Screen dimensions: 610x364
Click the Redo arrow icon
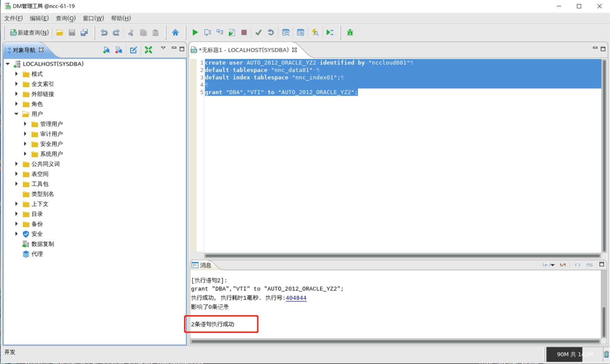point(116,33)
